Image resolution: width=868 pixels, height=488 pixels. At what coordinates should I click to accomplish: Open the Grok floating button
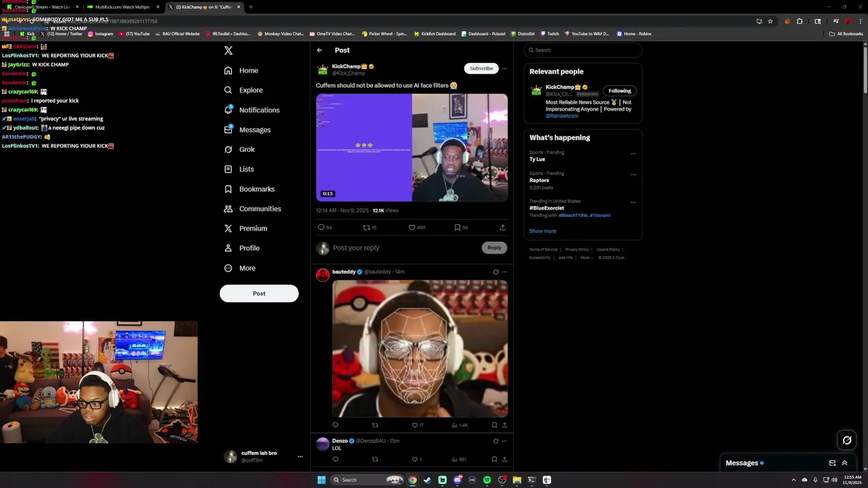[x=847, y=441]
